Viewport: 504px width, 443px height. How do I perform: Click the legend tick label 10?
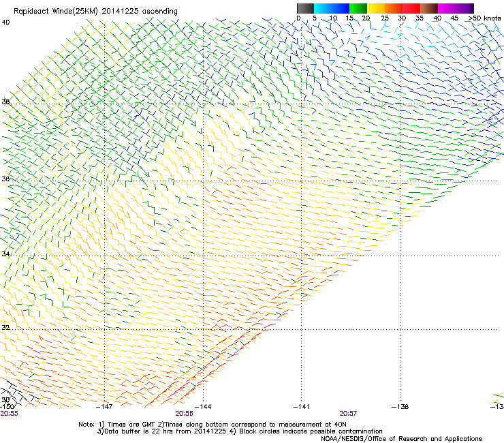(x=333, y=18)
